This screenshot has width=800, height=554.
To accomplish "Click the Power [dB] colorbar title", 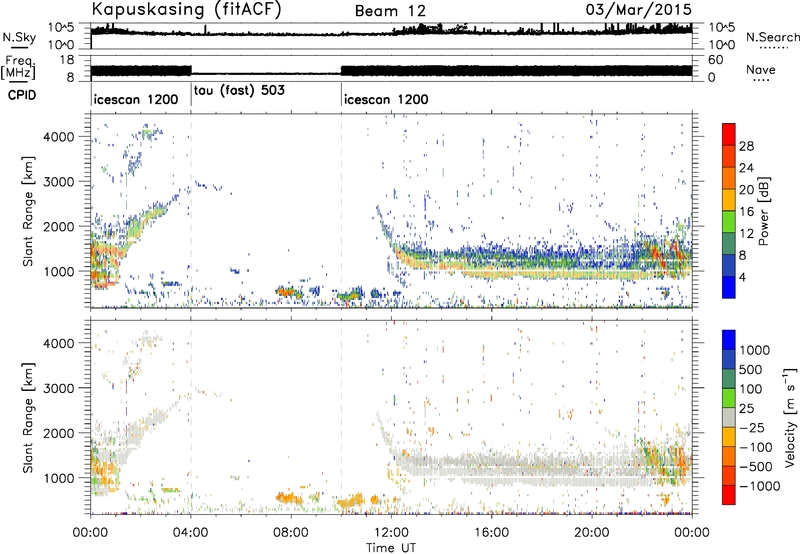I will 764,211.
